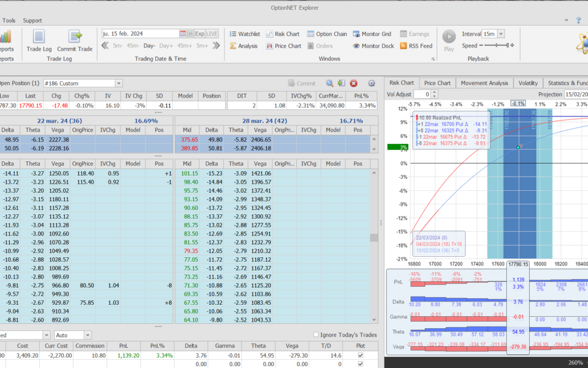
Task: Open the Auto dropdown above totals grid
Action: 88,335
